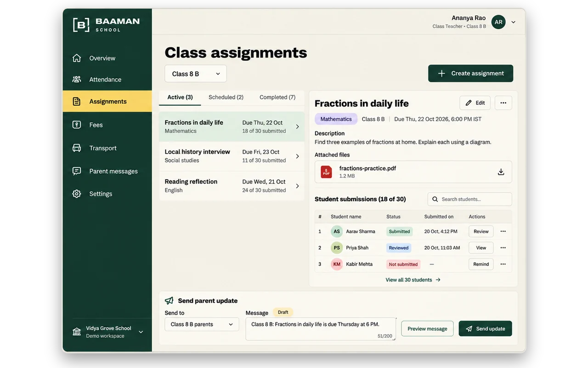588x368 pixels.
Task: Open the Local history interview row chevron
Action: (297, 156)
